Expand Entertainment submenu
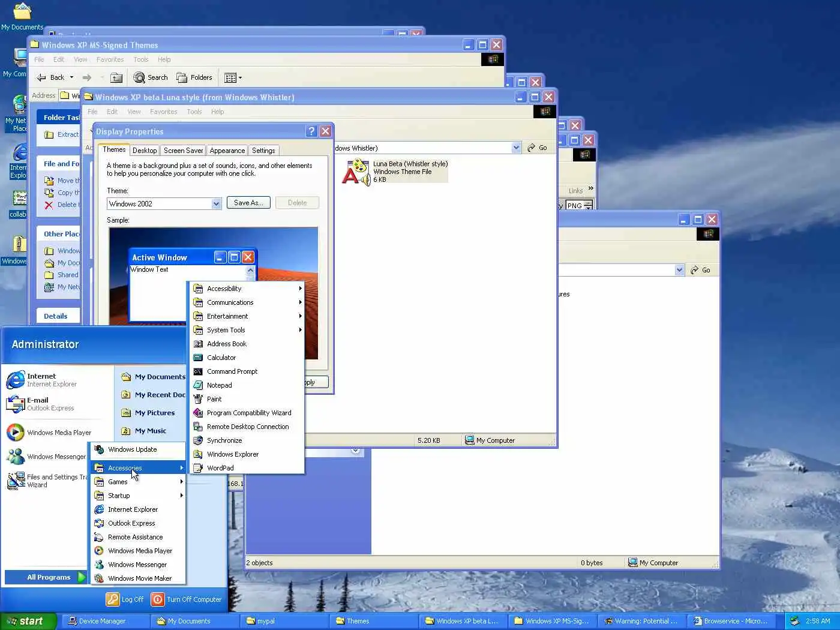840x630 pixels. click(247, 316)
